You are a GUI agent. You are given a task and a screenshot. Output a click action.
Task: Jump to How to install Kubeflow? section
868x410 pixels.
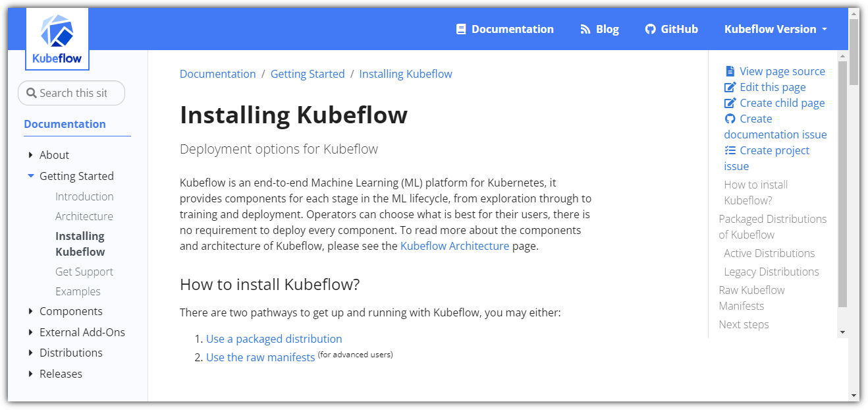[x=756, y=192]
